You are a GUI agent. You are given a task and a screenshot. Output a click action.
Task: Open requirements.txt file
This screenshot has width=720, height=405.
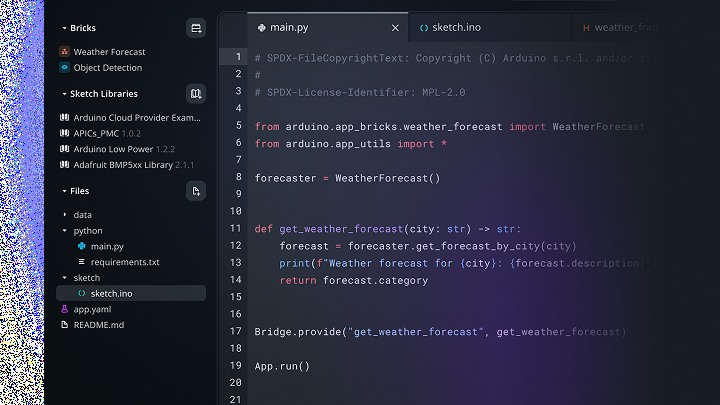[125, 262]
